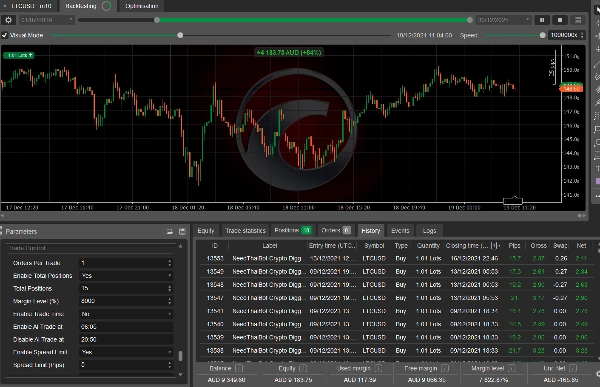Open the Enable Total Positions dropdown

tap(126, 276)
